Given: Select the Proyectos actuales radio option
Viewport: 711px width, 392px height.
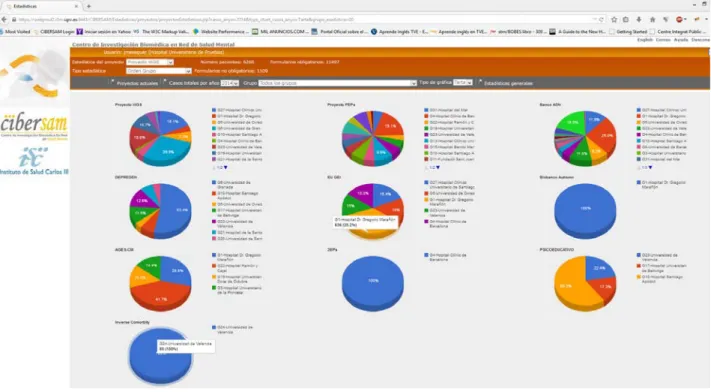Looking at the screenshot, I should [x=113, y=82].
